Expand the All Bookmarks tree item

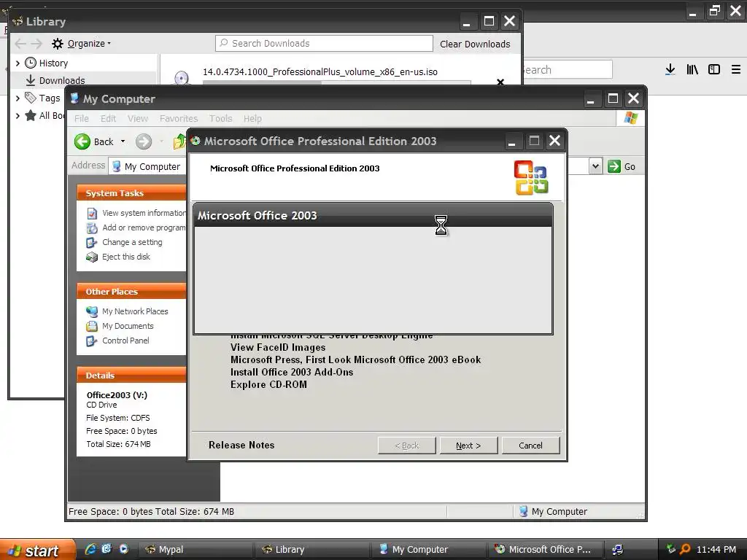(18, 115)
